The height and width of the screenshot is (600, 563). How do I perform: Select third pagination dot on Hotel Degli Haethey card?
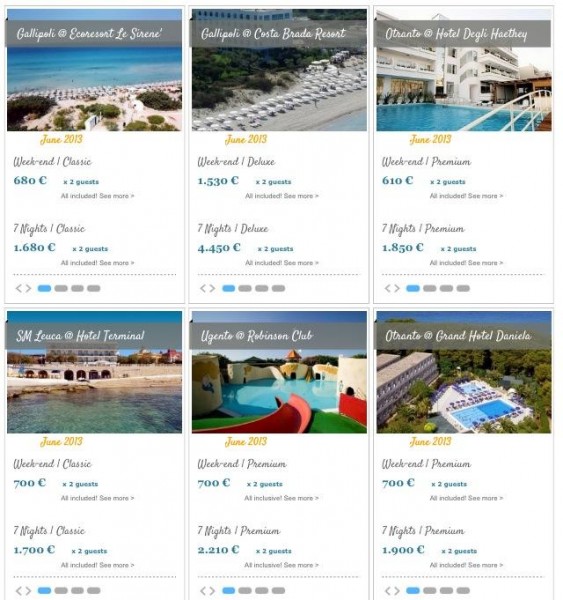(x=446, y=288)
